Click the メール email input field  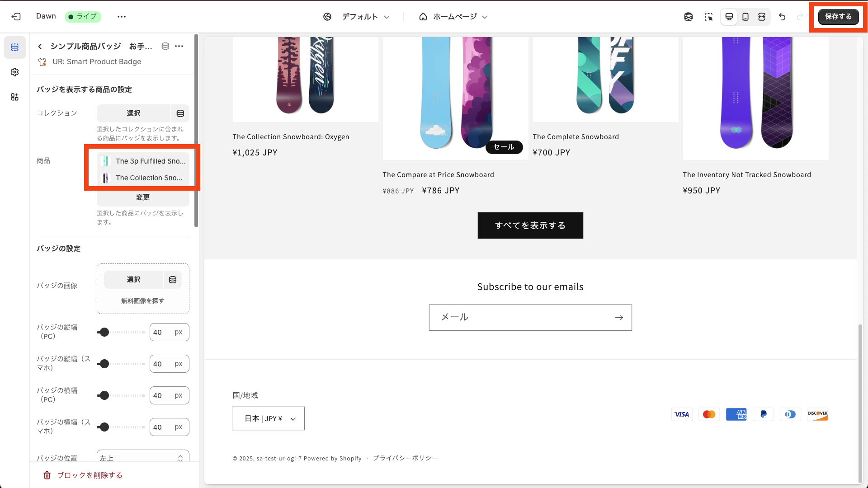click(520, 317)
